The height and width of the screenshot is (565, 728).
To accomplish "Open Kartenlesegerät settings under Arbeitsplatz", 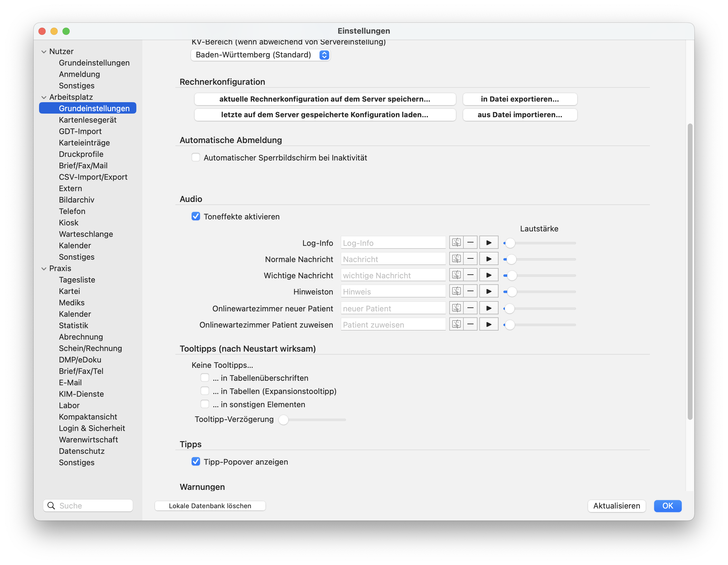I will click(x=88, y=120).
